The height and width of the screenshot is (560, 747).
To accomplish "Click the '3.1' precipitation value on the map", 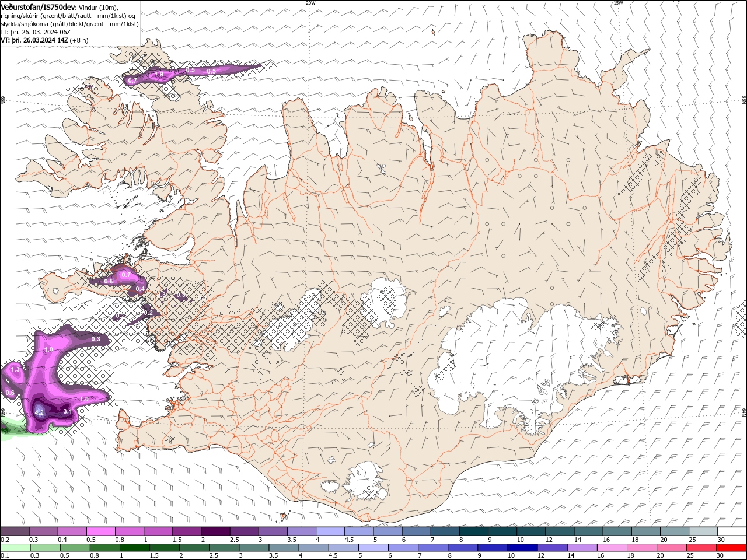I will pyautogui.click(x=67, y=411).
